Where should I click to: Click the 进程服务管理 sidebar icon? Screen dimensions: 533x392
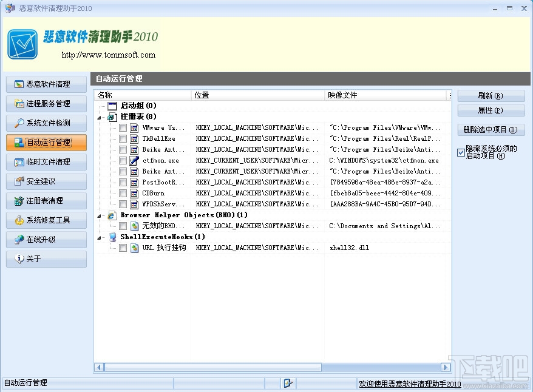click(x=19, y=103)
